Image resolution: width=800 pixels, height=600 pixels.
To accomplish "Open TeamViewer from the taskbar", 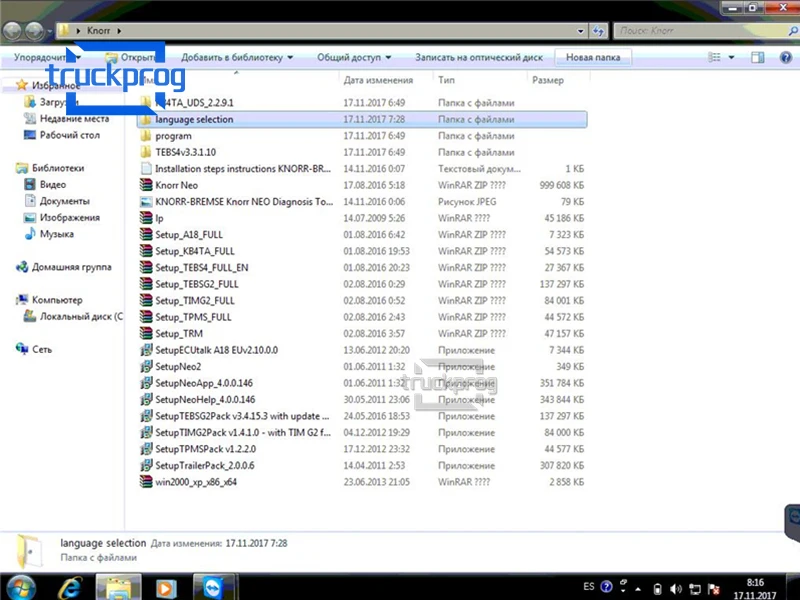I will click(213, 588).
